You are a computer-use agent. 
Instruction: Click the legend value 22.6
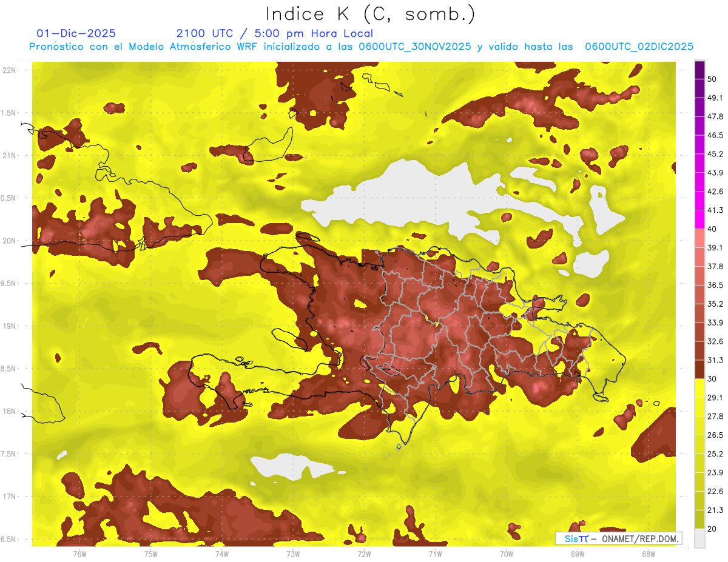click(x=715, y=492)
